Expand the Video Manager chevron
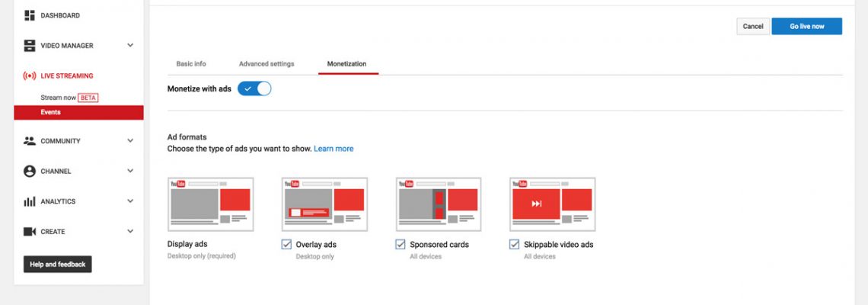This screenshot has width=868, height=305. click(130, 46)
